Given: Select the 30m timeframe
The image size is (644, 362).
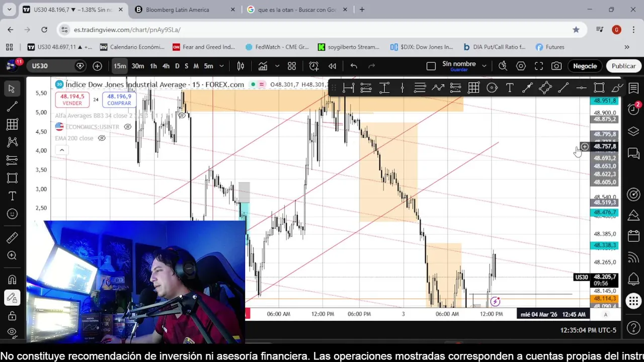Looking at the screenshot, I should [x=138, y=66].
